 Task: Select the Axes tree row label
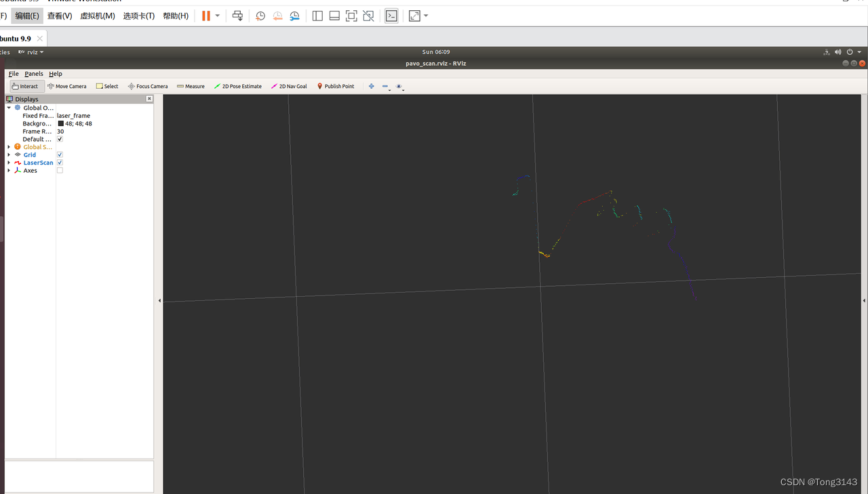31,171
